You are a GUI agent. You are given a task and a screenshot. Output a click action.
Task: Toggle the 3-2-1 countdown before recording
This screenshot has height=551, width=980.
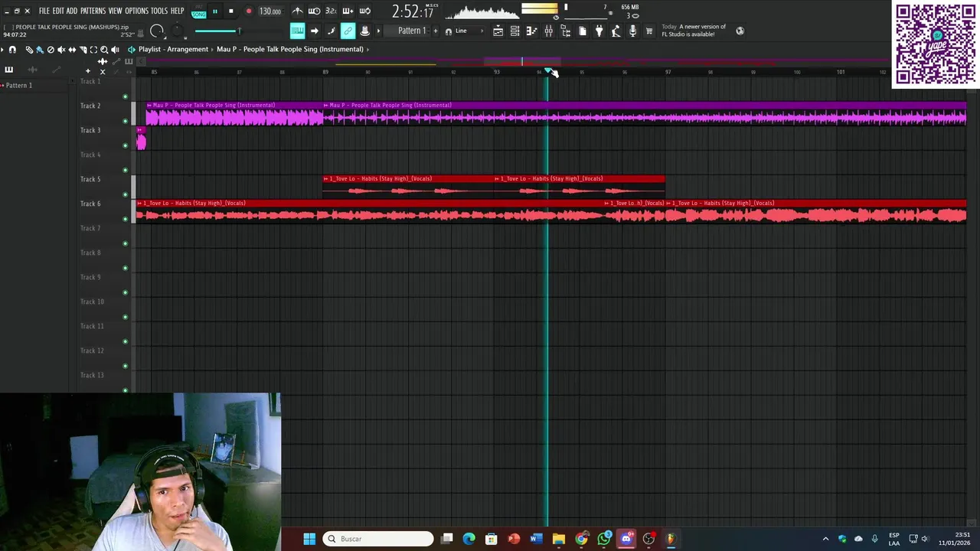(x=331, y=11)
